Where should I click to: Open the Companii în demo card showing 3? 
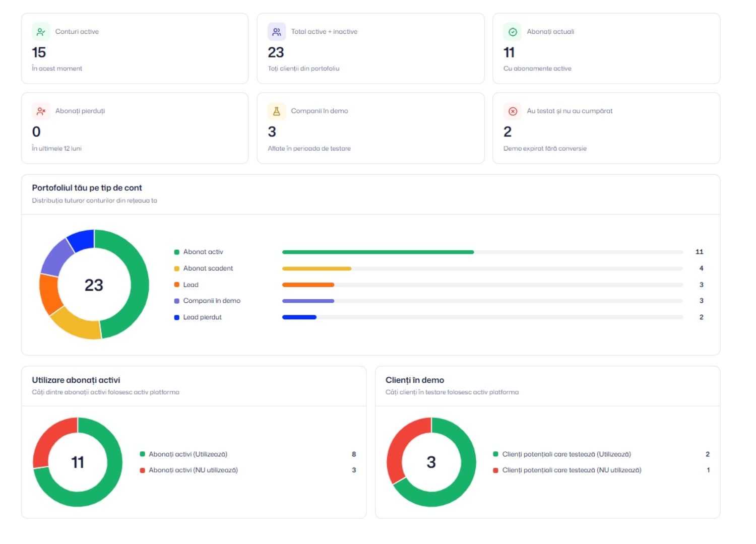(x=370, y=128)
